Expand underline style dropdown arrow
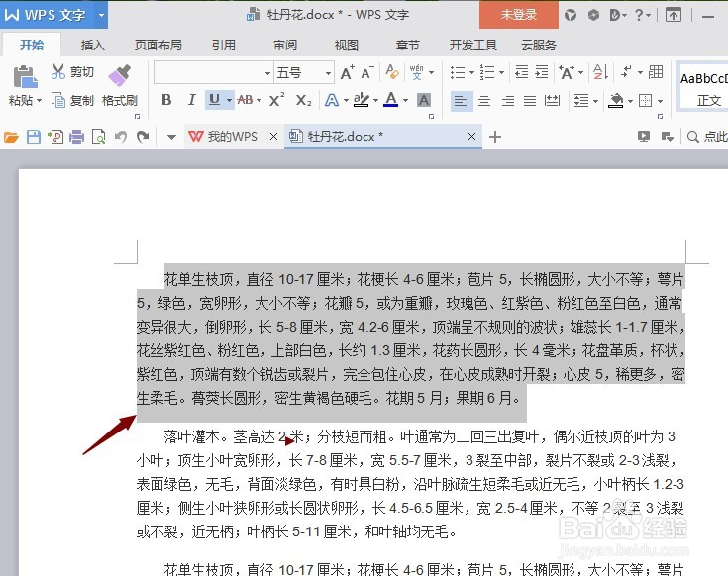The width and height of the screenshot is (728, 576). [229, 100]
